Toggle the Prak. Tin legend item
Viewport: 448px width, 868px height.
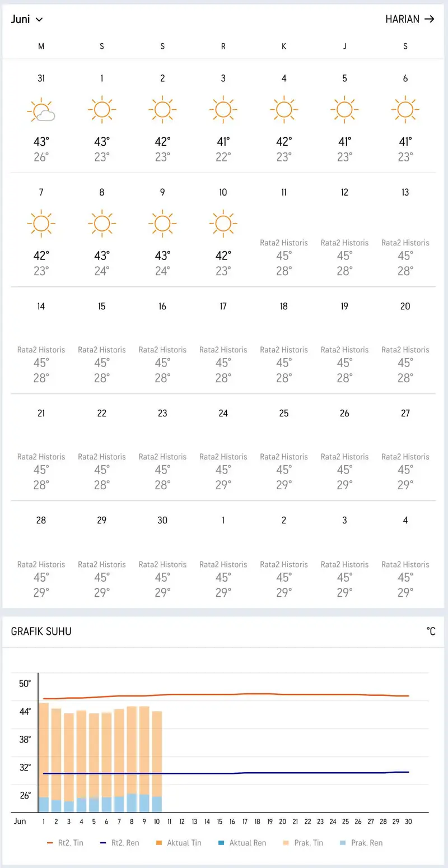tap(303, 843)
